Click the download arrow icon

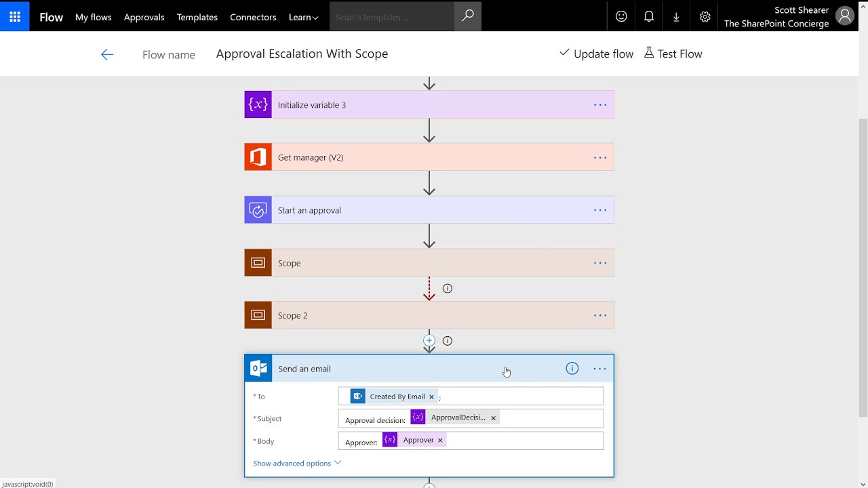676,17
